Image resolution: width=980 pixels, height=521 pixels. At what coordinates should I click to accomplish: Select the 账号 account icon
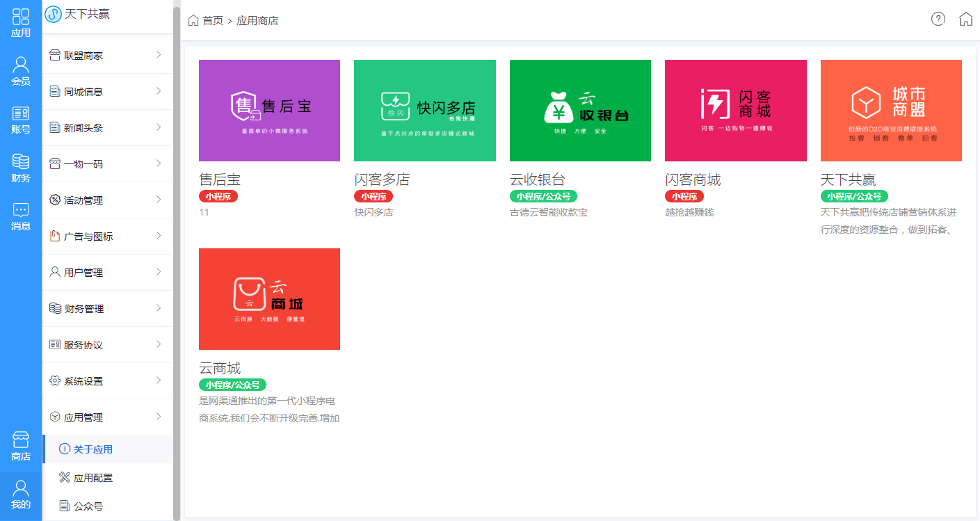[x=21, y=113]
